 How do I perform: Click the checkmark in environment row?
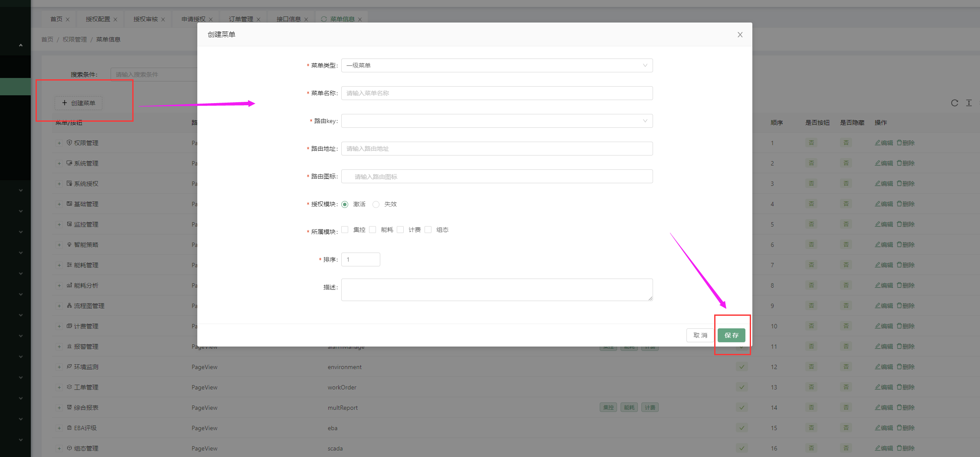point(742,367)
